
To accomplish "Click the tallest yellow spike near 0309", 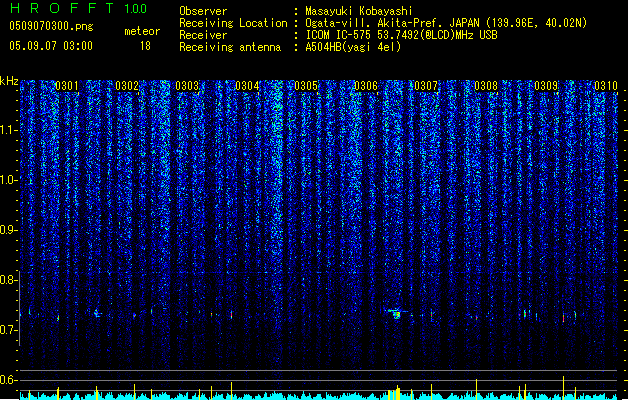I will pyautogui.click(x=564, y=387).
